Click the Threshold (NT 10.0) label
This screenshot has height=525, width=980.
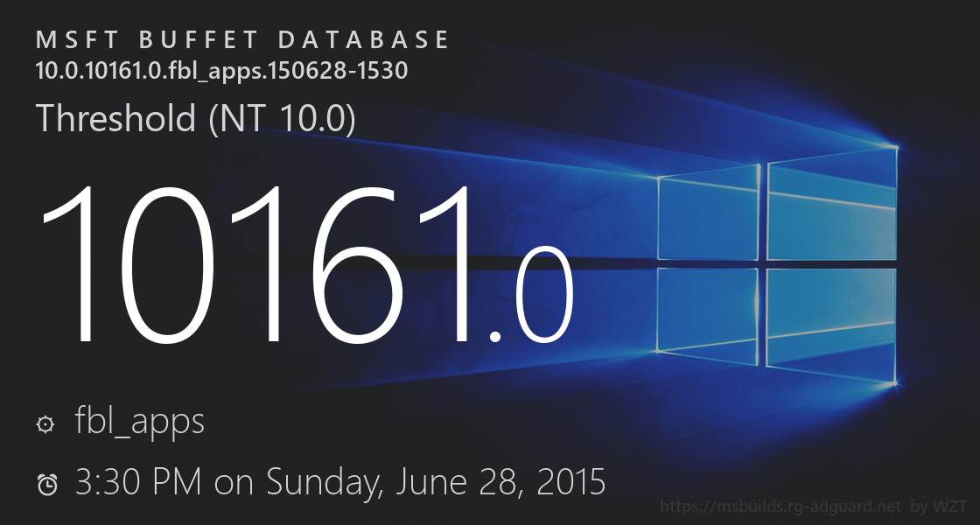(196, 119)
